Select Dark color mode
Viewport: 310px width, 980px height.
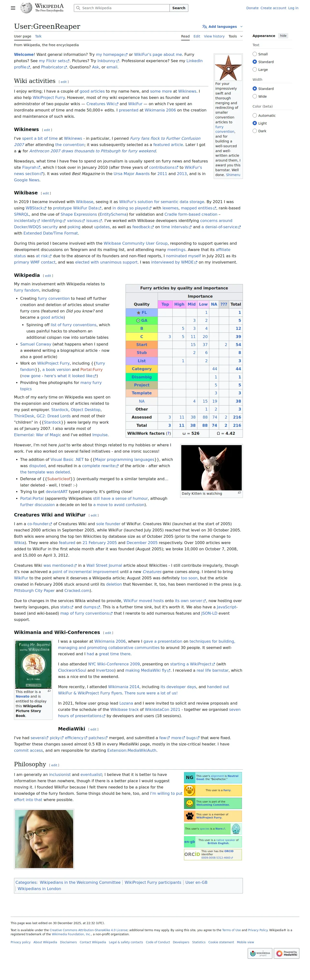coord(254,131)
